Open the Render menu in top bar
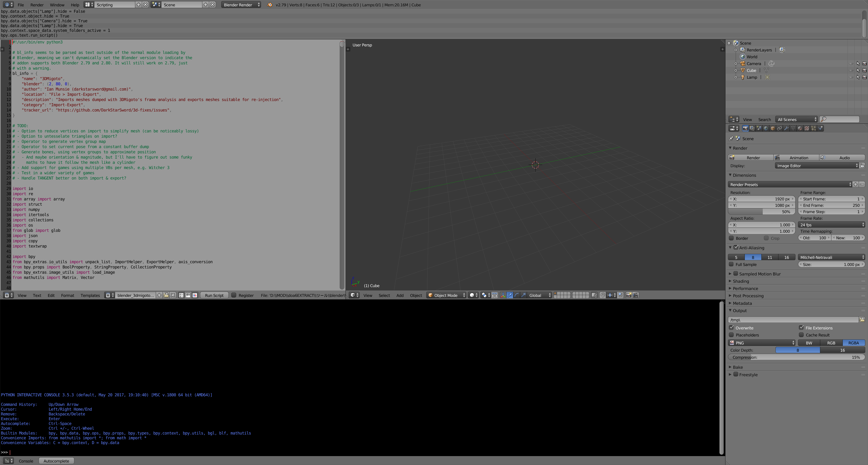This screenshot has height=465, width=868. [37, 5]
